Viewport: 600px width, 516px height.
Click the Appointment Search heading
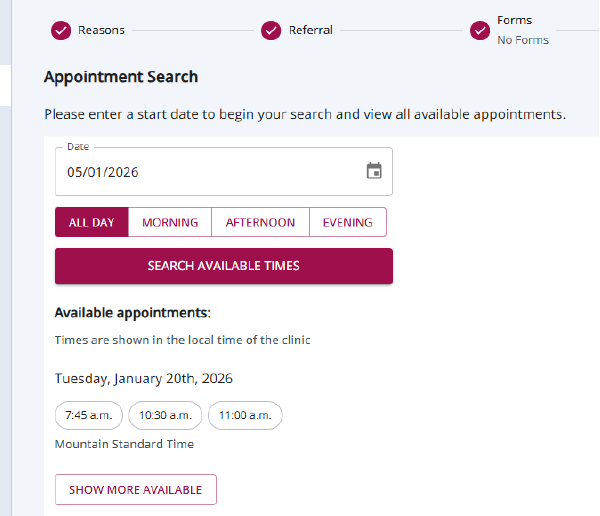coord(121,77)
